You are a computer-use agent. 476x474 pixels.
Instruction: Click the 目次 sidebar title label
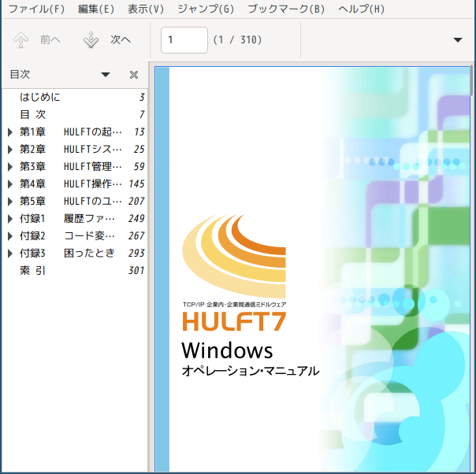[20, 74]
